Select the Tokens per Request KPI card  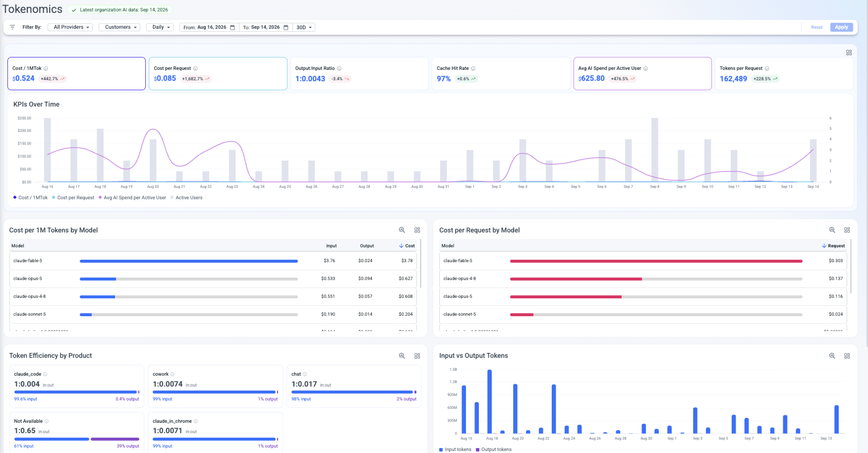[x=784, y=73]
